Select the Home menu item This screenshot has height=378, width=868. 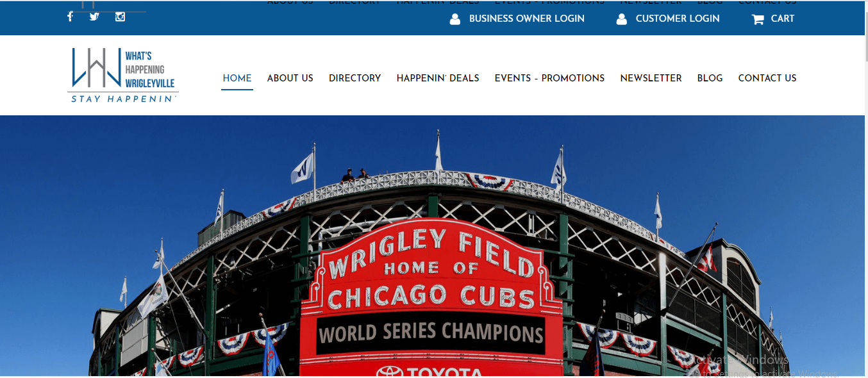click(237, 78)
